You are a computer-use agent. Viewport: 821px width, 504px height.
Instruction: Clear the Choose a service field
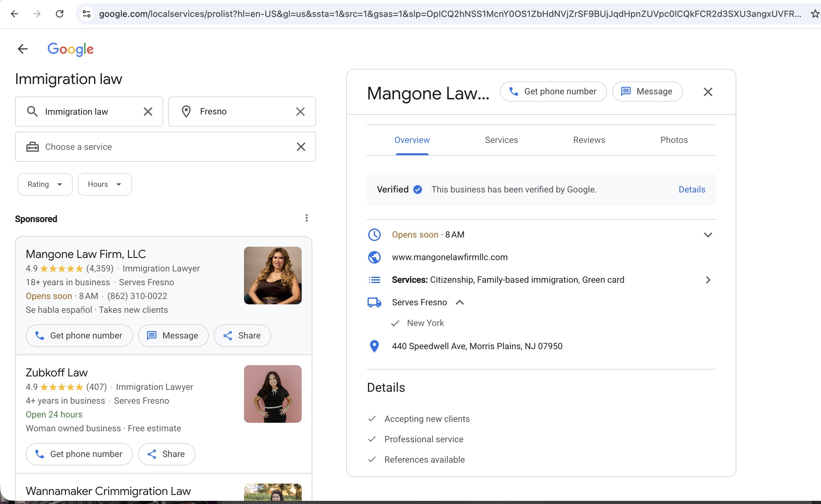click(301, 147)
